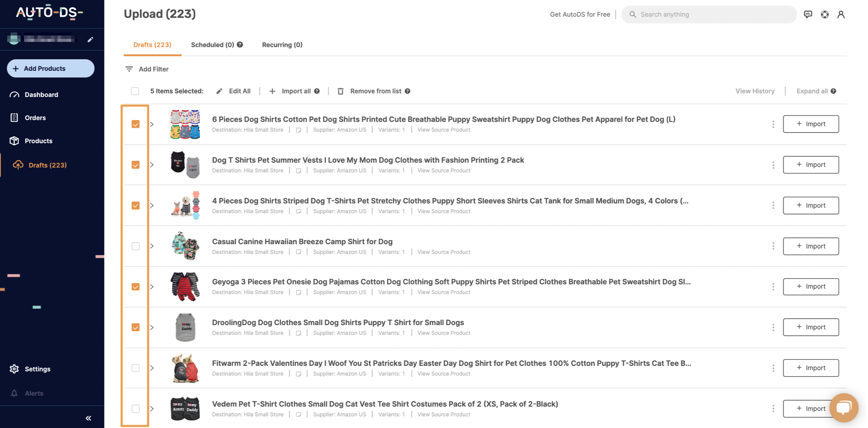
Task: Expand the DroolingDog Dog Clothes row
Action: [x=152, y=327]
